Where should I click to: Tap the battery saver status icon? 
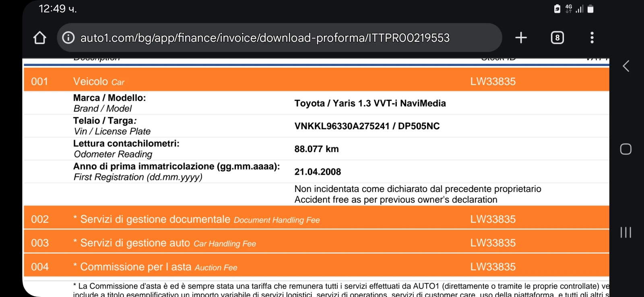pyautogui.click(x=557, y=9)
